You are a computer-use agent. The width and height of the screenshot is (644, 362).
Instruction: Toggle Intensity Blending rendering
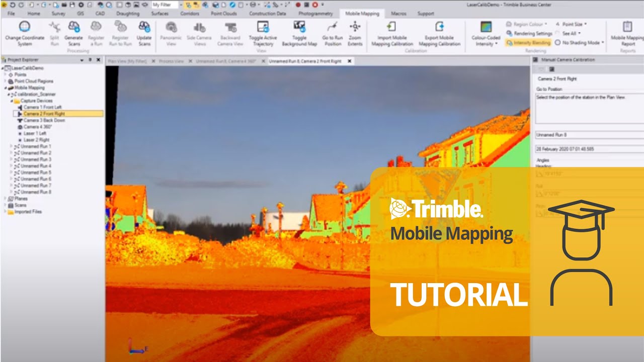(528, 43)
